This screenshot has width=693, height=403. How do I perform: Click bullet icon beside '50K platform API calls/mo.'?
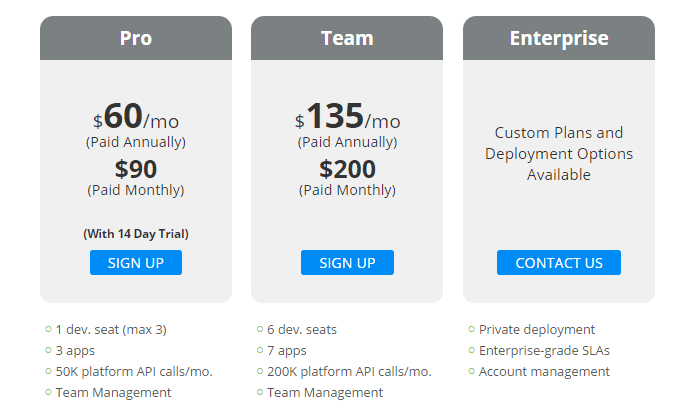(x=49, y=371)
